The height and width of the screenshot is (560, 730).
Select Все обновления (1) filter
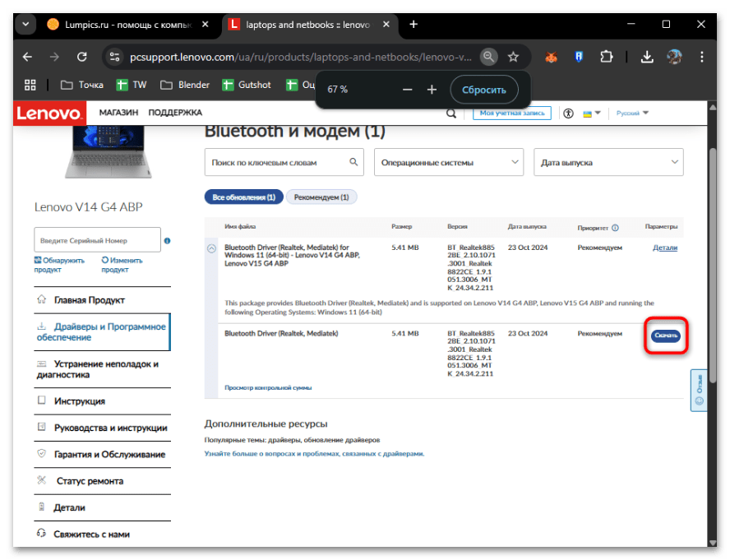coord(244,197)
